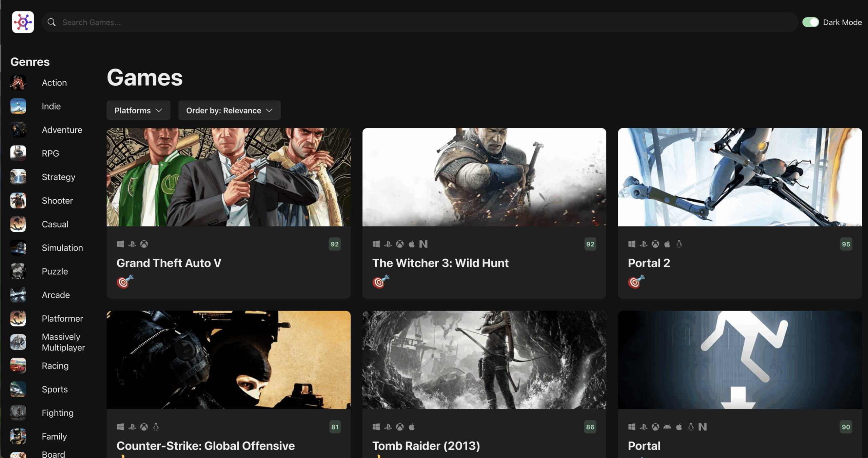Click the Android icon on the Portal card
Image resolution: width=868 pixels, height=458 pixels.
coord(667,427)
